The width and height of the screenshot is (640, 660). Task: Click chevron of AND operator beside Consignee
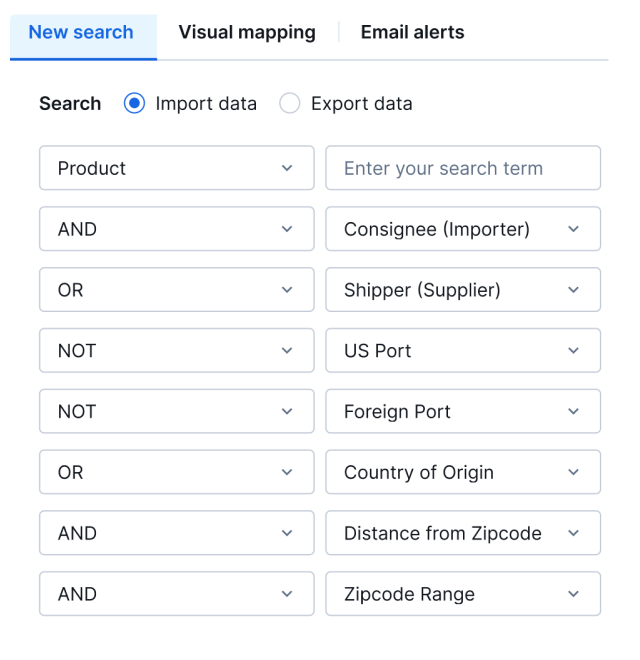[287, 229]
